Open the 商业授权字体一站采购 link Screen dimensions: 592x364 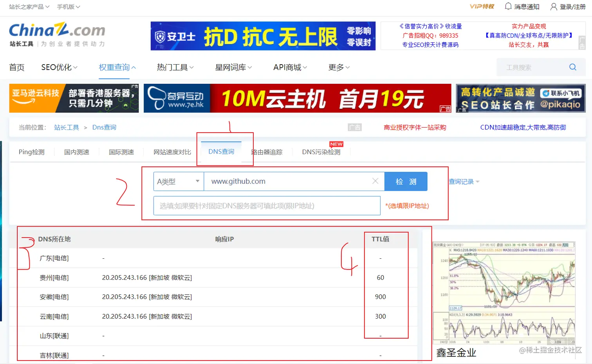tap(415, 127)
